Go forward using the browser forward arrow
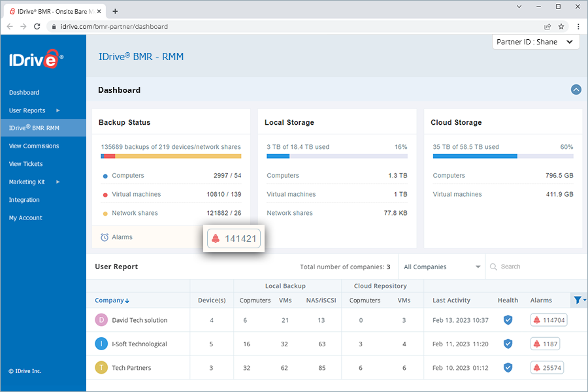The image size is (588, 392). pyautogui.click(x=24, y=27)
